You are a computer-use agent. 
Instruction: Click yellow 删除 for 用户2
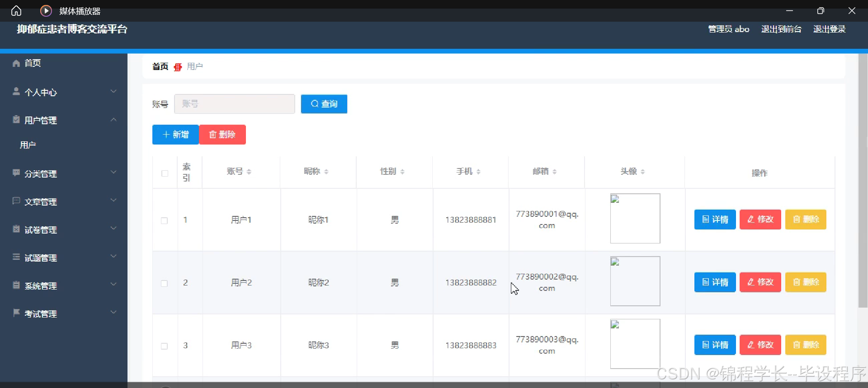(x=806, y=282)
